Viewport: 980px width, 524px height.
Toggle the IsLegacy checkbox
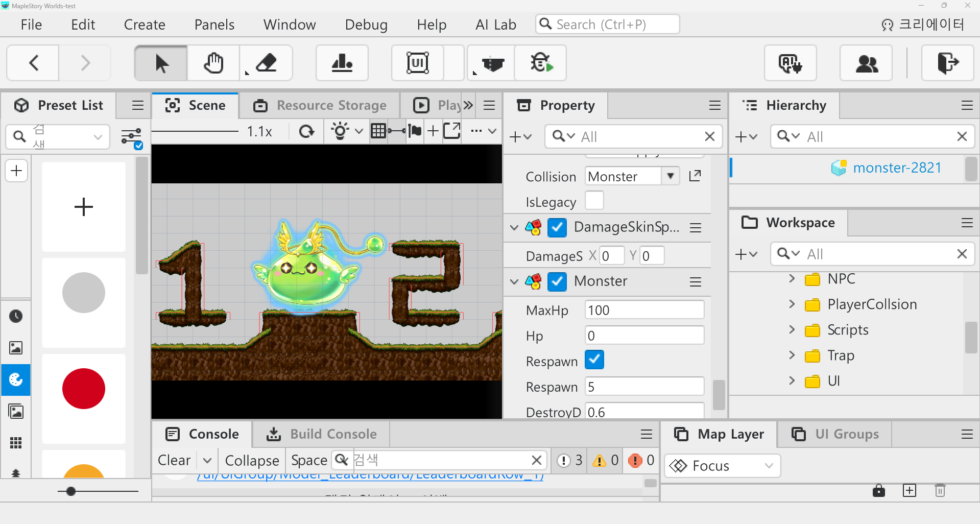coord(594,200)
